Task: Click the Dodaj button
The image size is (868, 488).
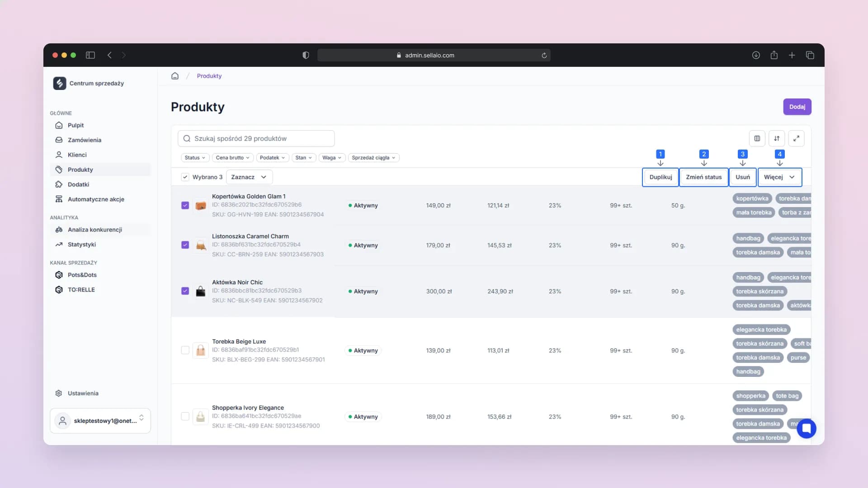Action: 797,107
